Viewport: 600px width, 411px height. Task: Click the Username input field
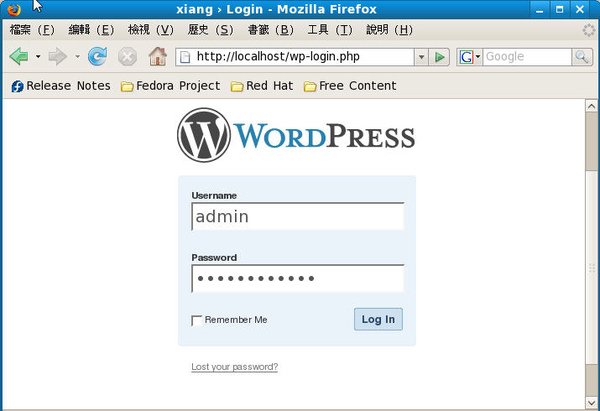298,217
